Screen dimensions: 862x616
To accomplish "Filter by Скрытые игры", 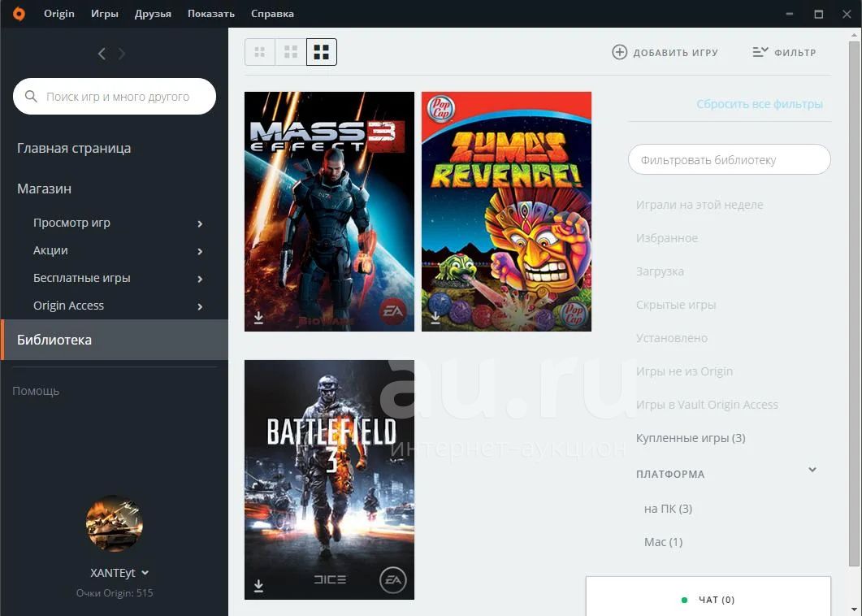I will pyautogui.click(x=676, y=305).
